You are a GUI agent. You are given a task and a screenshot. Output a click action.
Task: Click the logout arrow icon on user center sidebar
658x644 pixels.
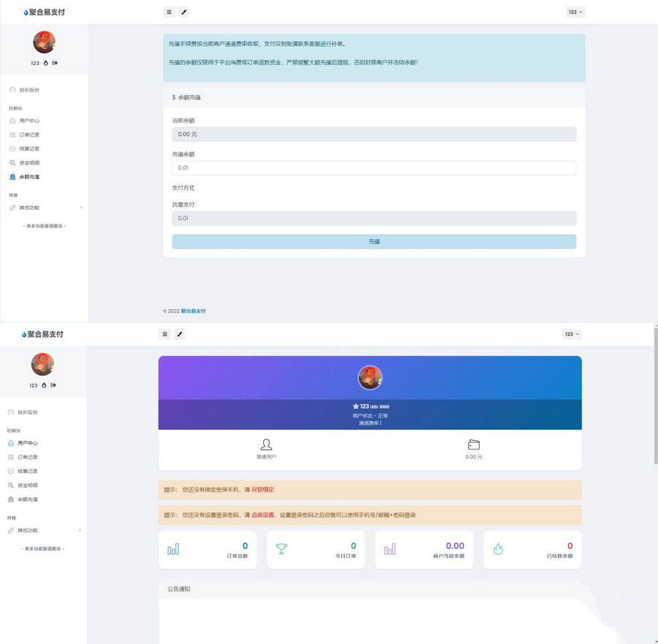(53, 385)
